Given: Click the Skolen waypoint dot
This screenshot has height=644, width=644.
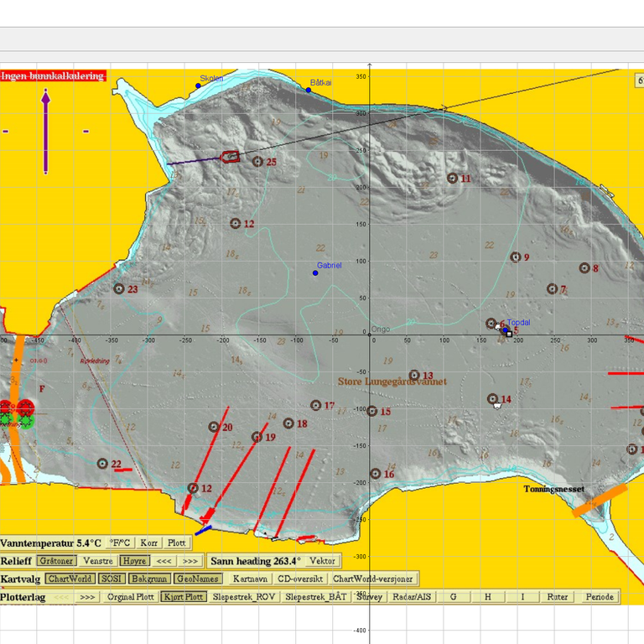Looking at the screenshot, I should tap(198, 86).
